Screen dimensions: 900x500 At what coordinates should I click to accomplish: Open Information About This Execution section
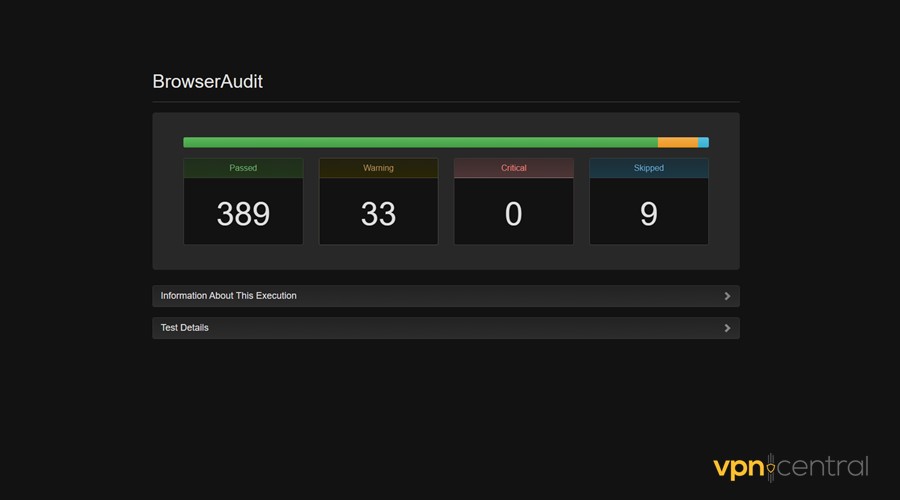pyautogui.click(x=229, y=296)
